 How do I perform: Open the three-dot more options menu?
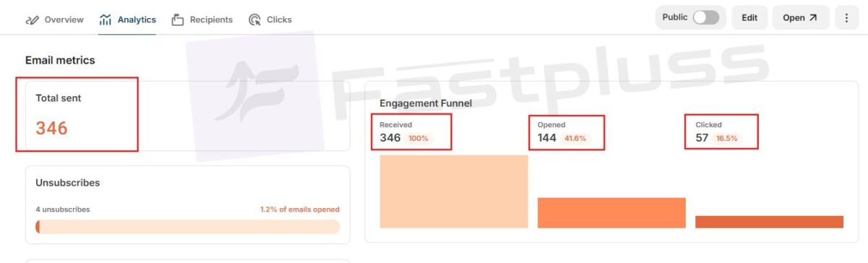click(x=846, y=18)
